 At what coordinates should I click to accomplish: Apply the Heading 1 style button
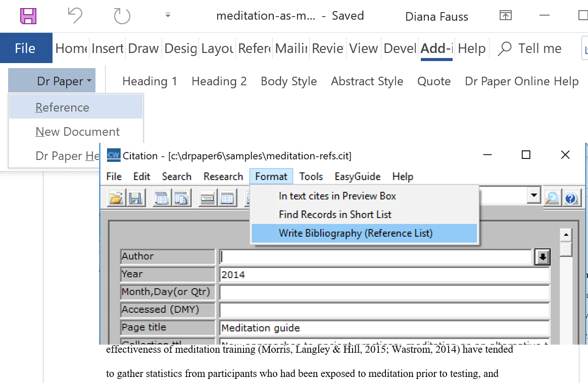[x=150, y=81]
